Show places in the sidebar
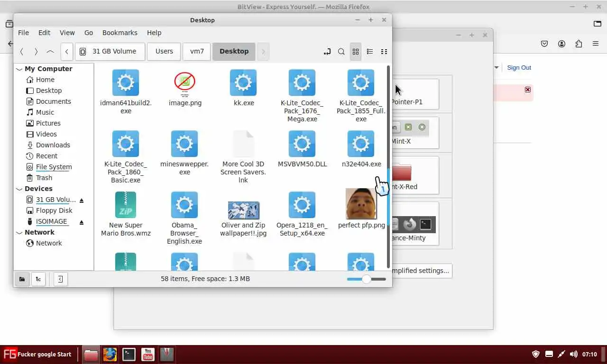Viewport: 607px width, 364px height. point(22,279)
